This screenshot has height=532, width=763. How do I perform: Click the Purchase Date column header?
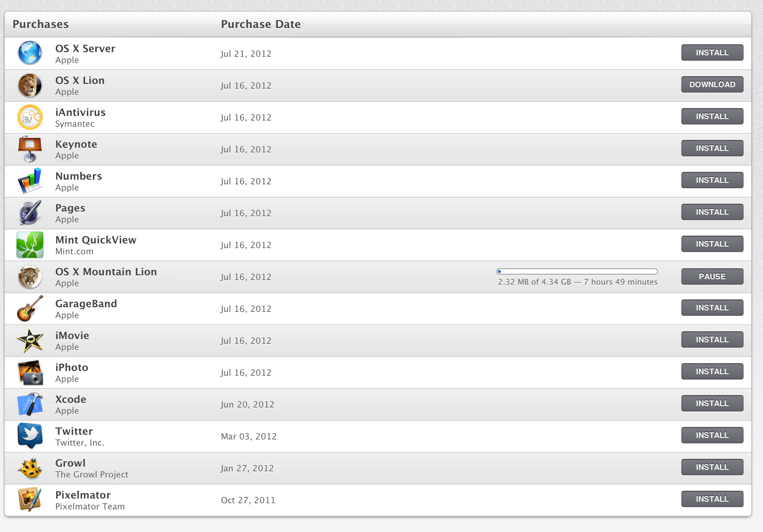pos(261,24)
